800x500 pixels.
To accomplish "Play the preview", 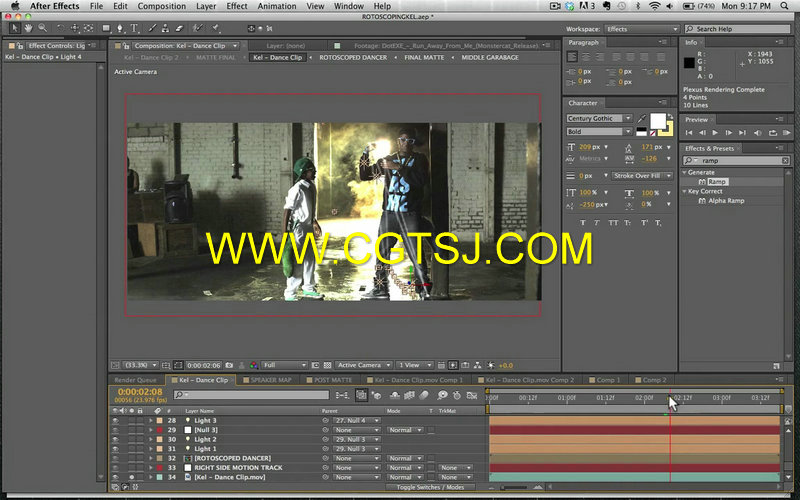I will click(x=715, y=133).
